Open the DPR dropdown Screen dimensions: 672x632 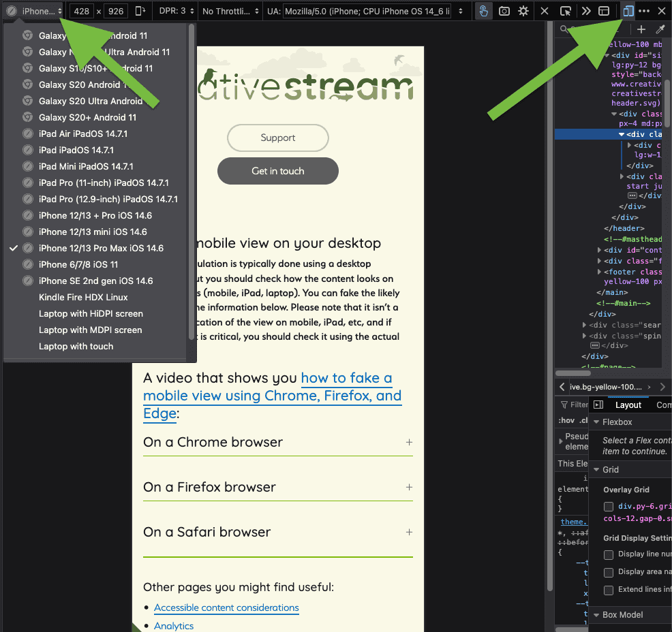coord(177,11)
